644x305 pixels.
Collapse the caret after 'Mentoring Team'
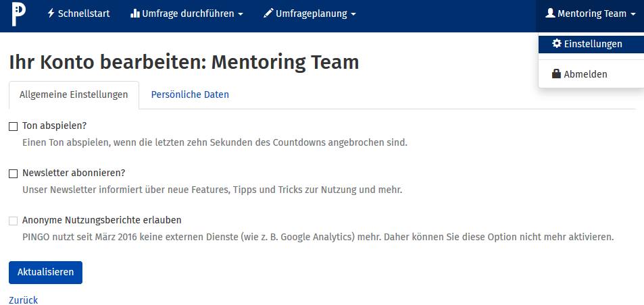(633, 14)
